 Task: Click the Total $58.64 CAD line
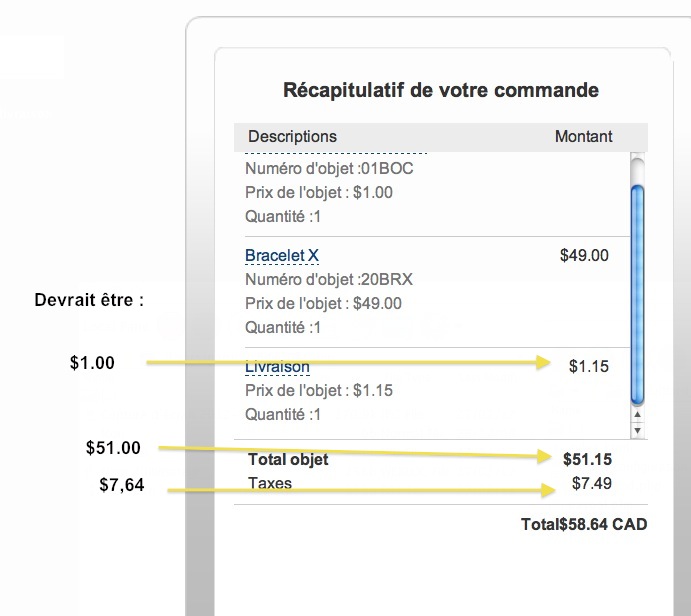[584, 524]
